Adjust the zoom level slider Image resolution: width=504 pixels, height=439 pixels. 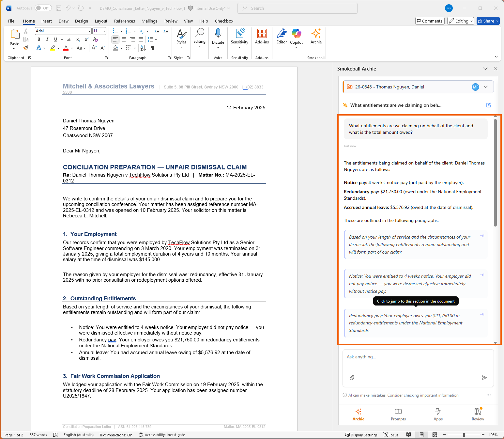[464, 435]
